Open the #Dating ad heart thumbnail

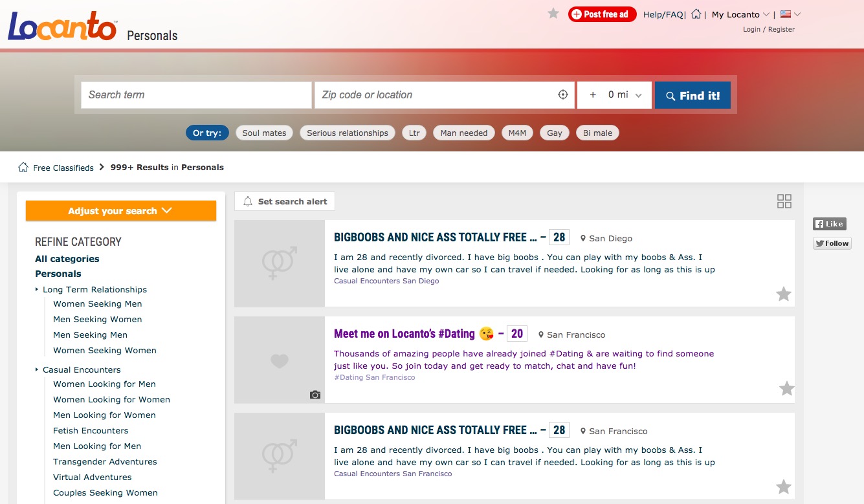(280, 360)
